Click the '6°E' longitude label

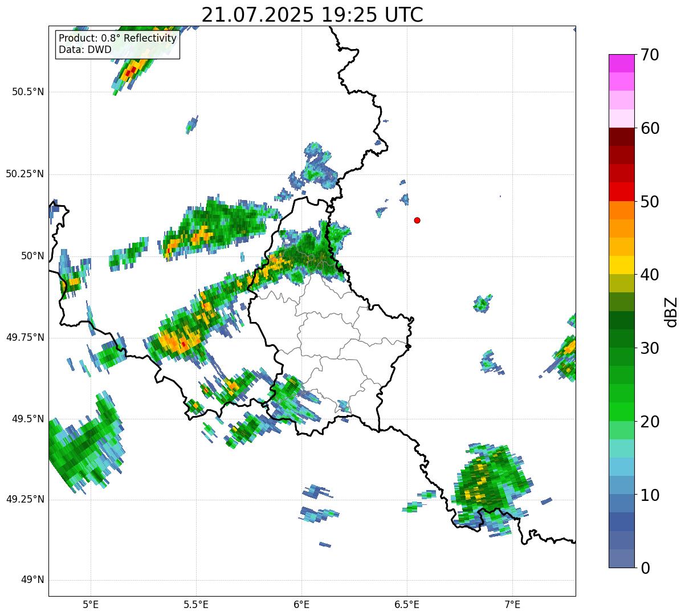pos(301,605)
